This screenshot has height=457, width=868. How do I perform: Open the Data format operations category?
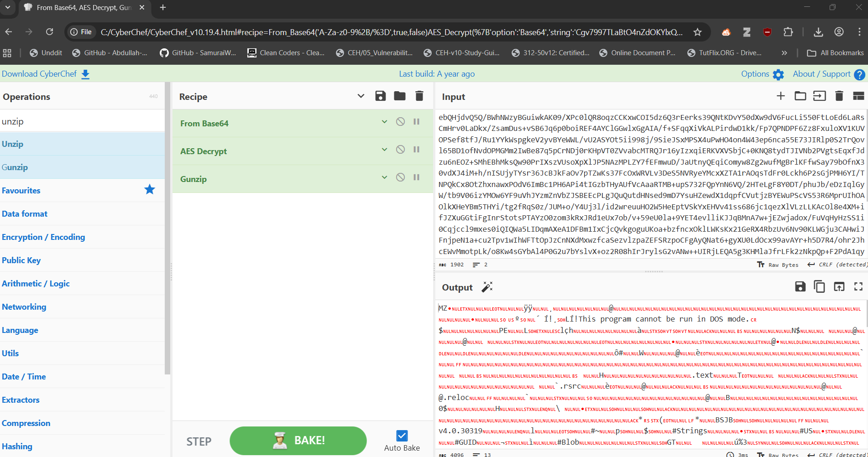click(25, 213)
